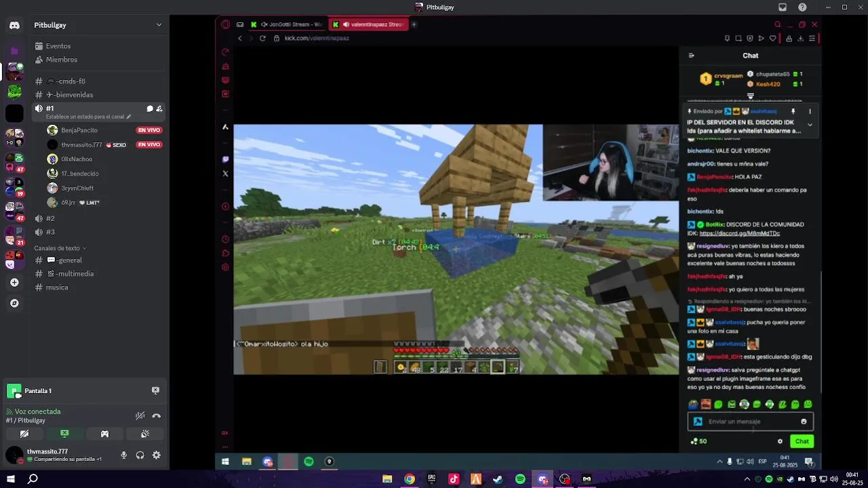
Task: Open the Eventos section
Action: (58, 46)
